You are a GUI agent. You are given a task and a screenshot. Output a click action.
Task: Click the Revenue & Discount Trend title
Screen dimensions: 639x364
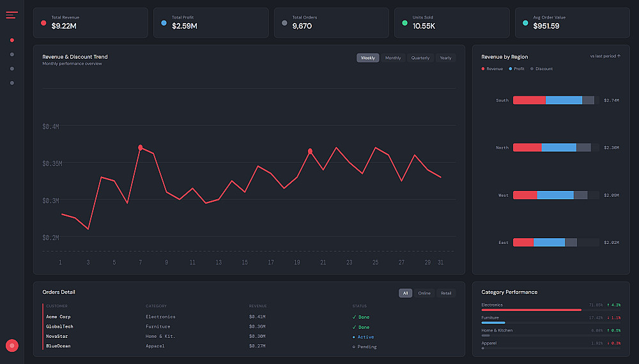(x=75, y=57)
